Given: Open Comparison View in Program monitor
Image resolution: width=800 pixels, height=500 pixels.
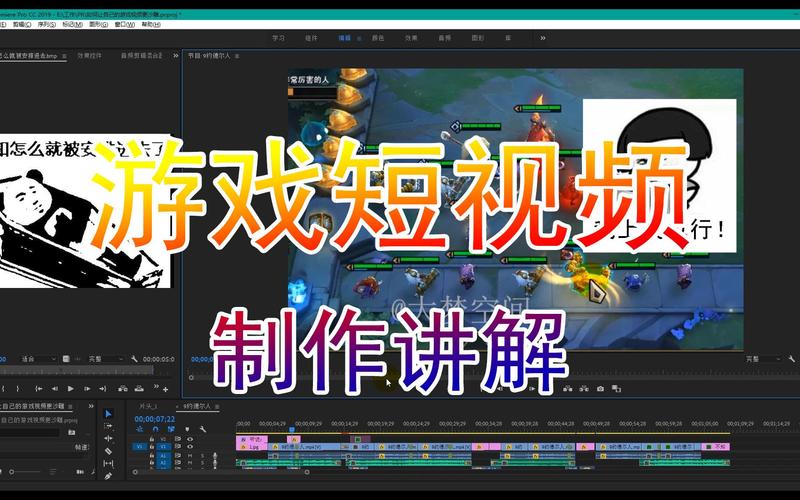Looking at the screenshot, I should 616,389.
